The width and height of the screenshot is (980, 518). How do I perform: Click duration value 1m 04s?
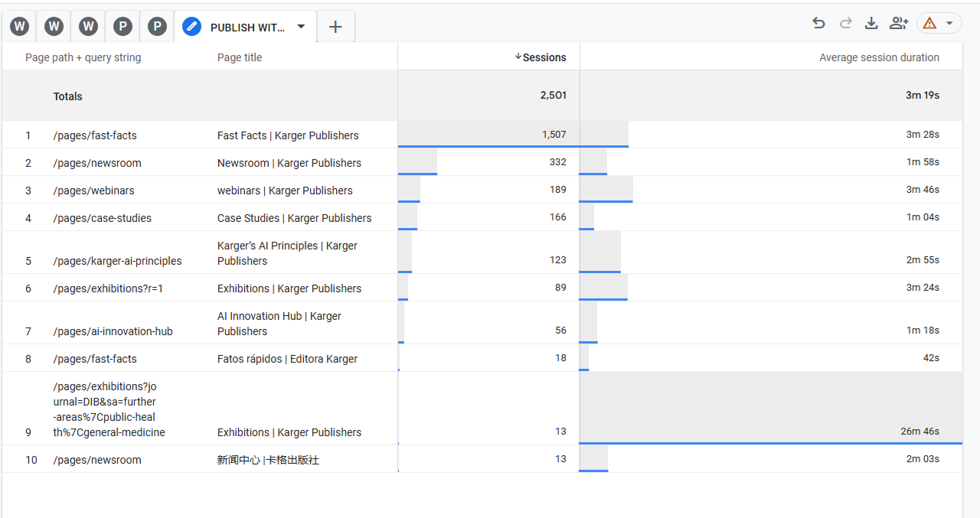(923, 217)
